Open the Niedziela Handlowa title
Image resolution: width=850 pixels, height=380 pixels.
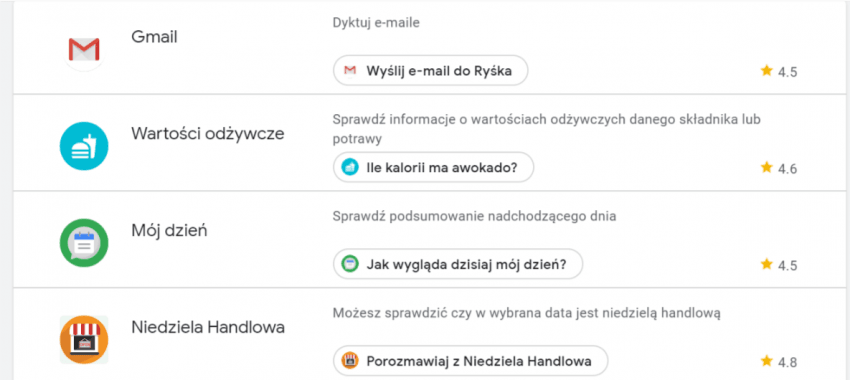pos(208,327)
